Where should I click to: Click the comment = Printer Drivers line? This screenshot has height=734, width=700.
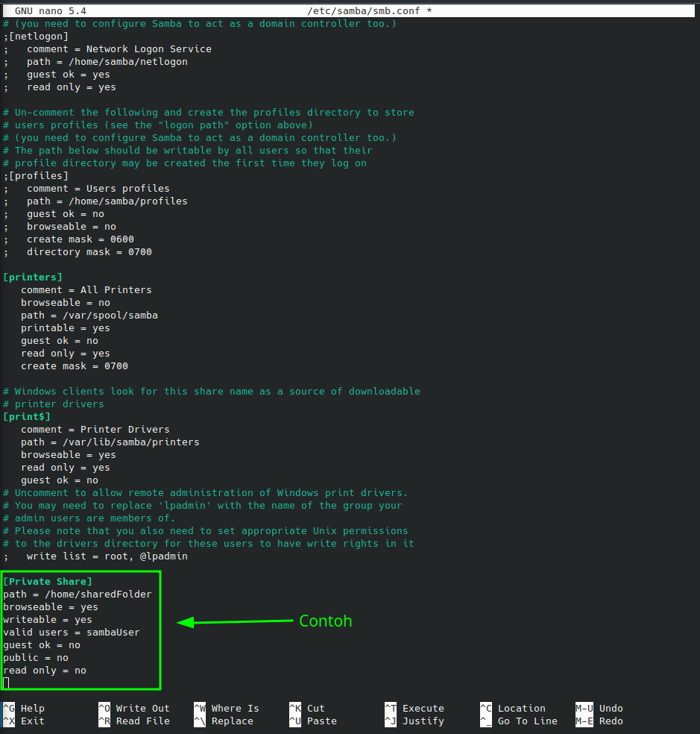point(95,429)
